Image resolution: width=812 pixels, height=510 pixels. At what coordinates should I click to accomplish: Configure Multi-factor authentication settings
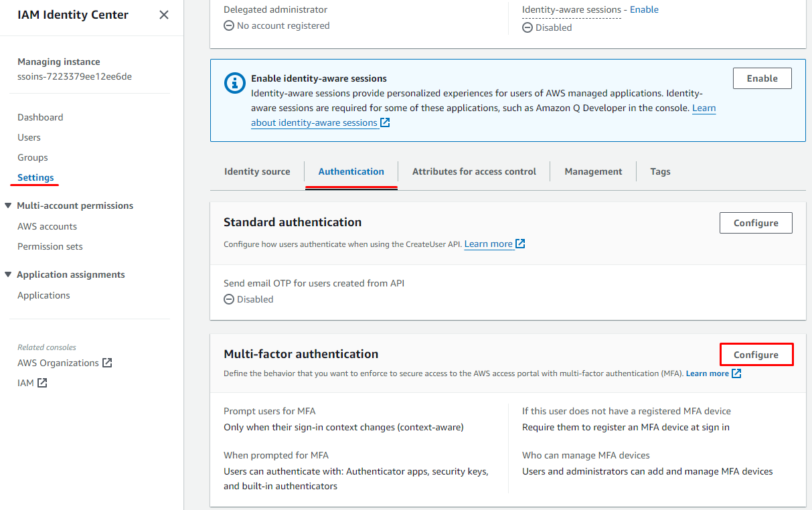coord(756,355)
